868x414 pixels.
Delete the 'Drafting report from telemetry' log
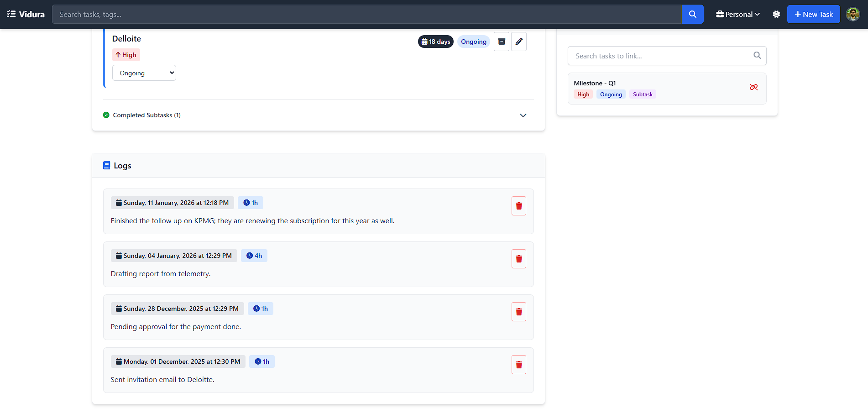point(518,258)
